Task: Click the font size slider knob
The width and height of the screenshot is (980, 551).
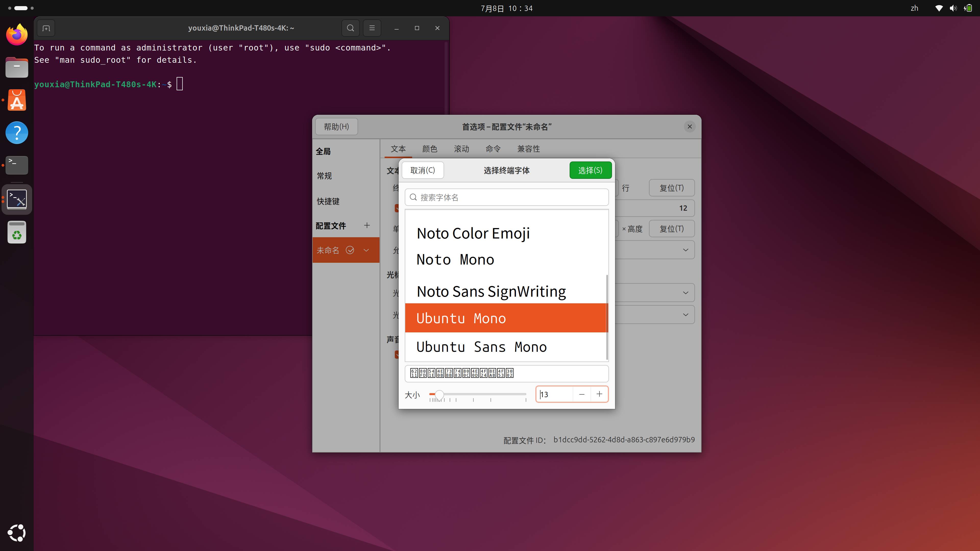Action: (439, 394)
